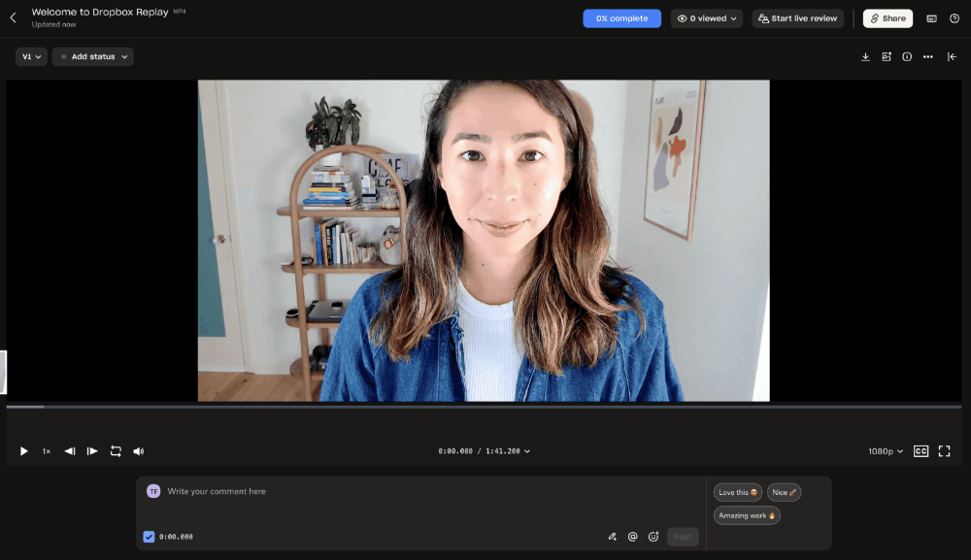This screenshot has height=560, width=971.
Task: Open the help question mark icon
Action: 954,18
